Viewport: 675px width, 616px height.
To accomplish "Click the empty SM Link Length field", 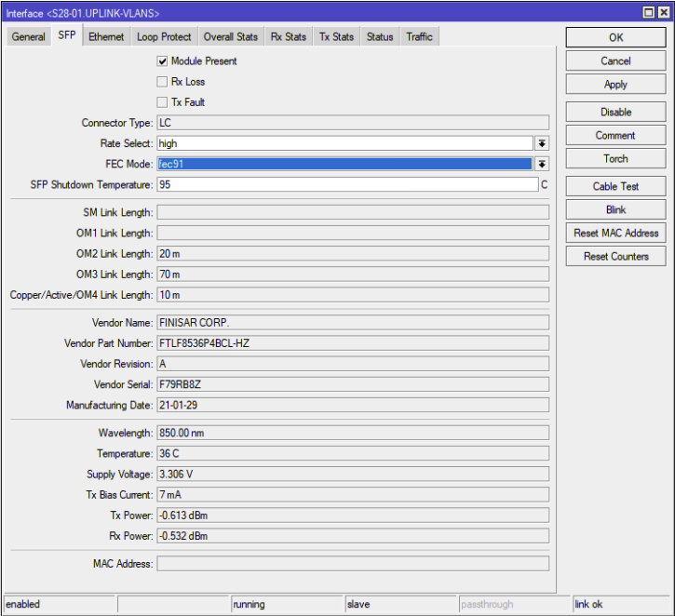I will click(353, 212).
